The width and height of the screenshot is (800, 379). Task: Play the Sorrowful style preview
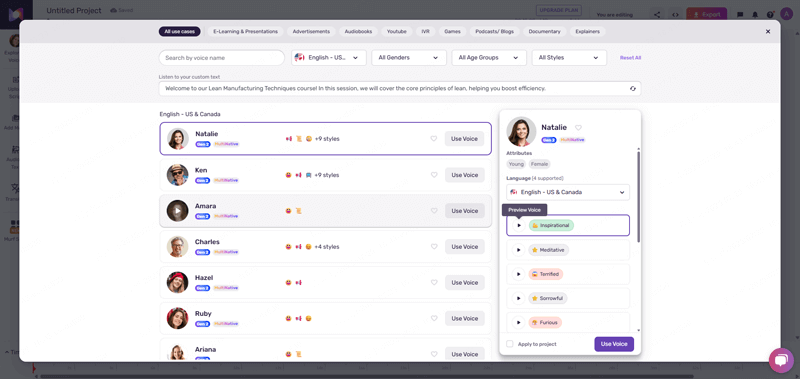(x=519, y=298)
